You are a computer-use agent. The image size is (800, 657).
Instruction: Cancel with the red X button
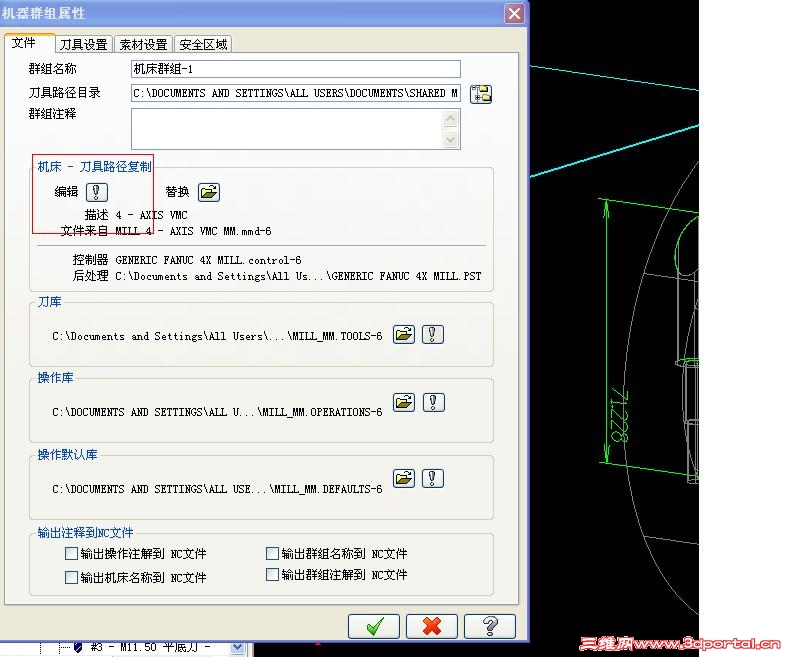pyautogui.click(x=432, y=626)
